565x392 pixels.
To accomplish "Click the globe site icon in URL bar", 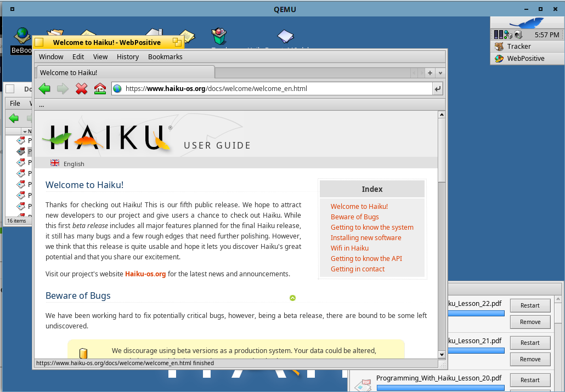I will [x=117, y=88].
